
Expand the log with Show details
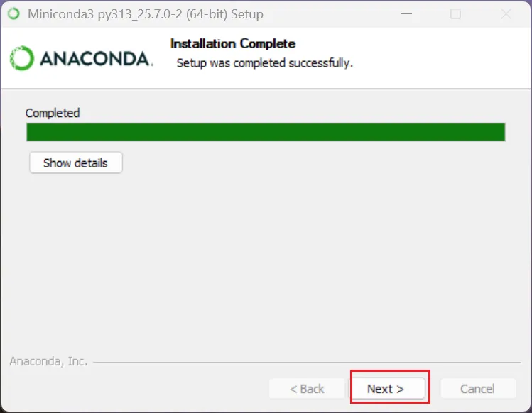coord(76,163)
